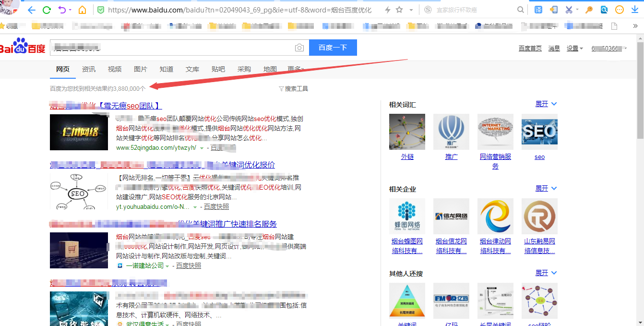This screenshot has width=644, height=326.
Task: Click the SEO related term thumbnail image
Action: pos(539,132)
